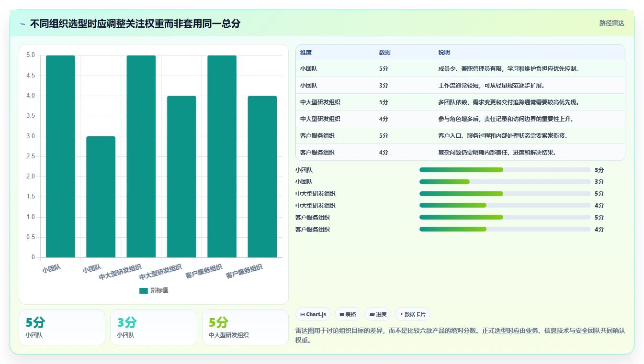This screenshot has width=644, height=364.
Task: Click the lightning icon beside the title
Action: (23, 24)
